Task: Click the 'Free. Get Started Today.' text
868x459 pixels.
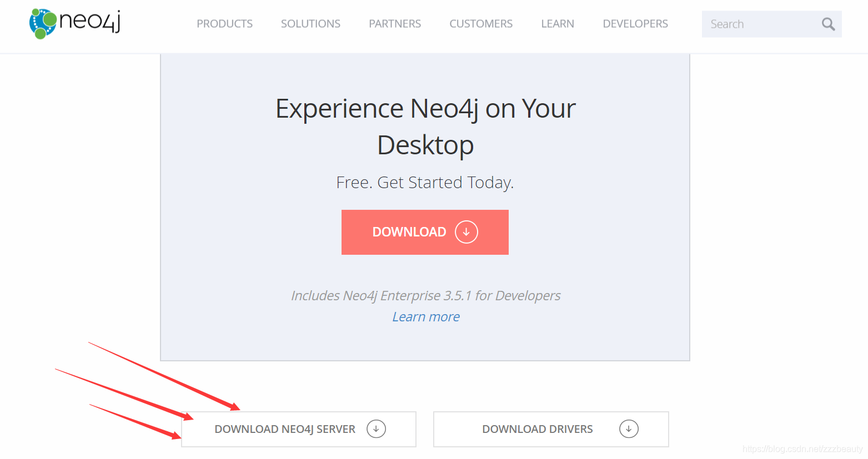Action: click(x=425, y=183)
